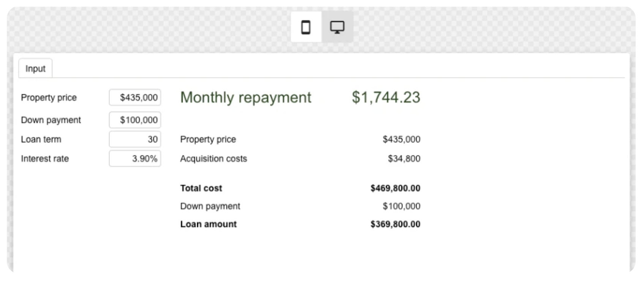The height and width of the screenshot is (288, 644).
Task: Click the $34,800 acquisition costs value
Action: (x=404, y=159)
